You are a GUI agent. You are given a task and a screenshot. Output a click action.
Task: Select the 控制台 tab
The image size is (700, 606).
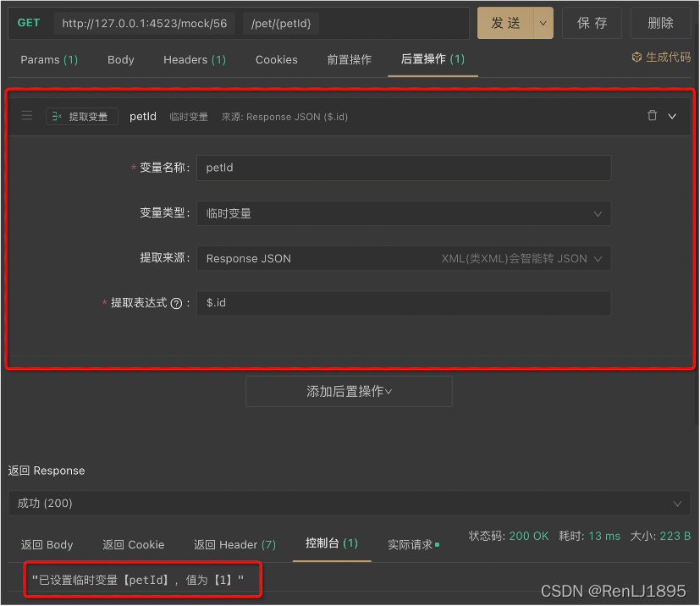point(331,543)
